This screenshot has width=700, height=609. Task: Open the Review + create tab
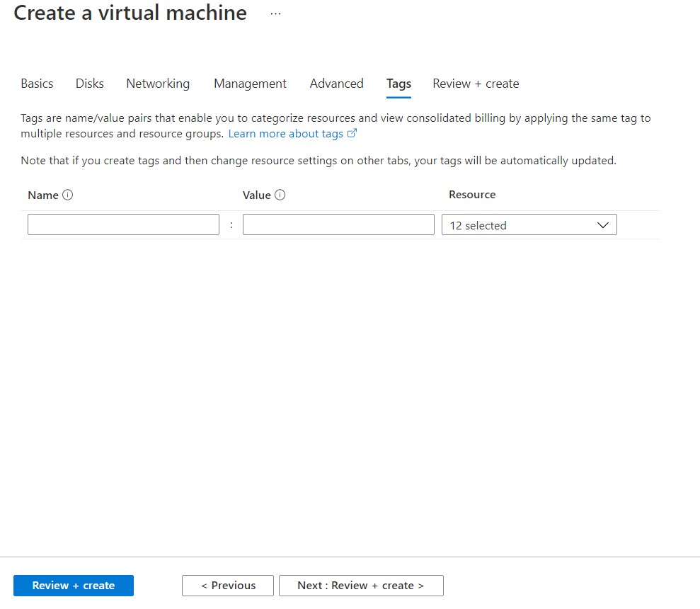[x=476, y=84]
